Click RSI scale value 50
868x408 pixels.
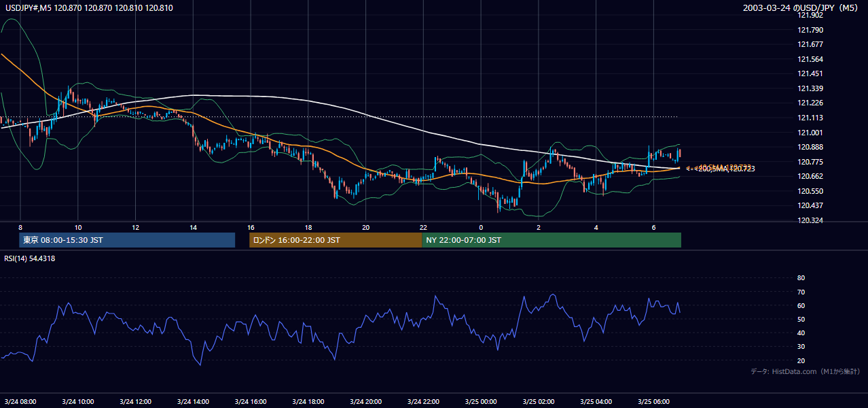[x=801, y=319]
